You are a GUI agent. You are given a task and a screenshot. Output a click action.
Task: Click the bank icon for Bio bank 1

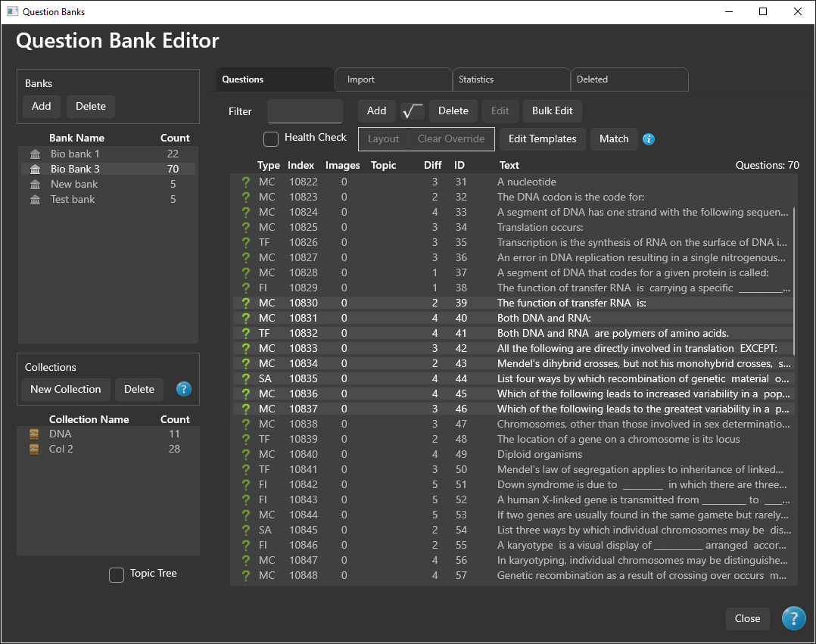[x=36, y=154]
